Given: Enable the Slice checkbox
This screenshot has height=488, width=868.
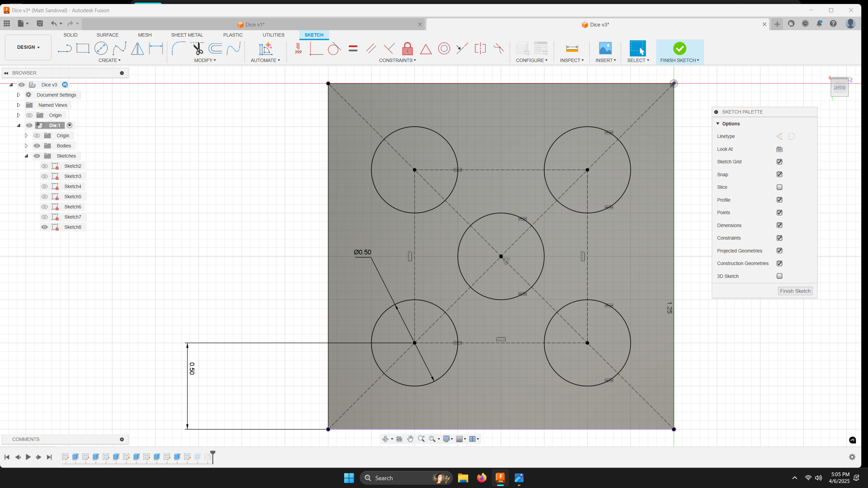Looking at the screenshot, I should (780, 187).
